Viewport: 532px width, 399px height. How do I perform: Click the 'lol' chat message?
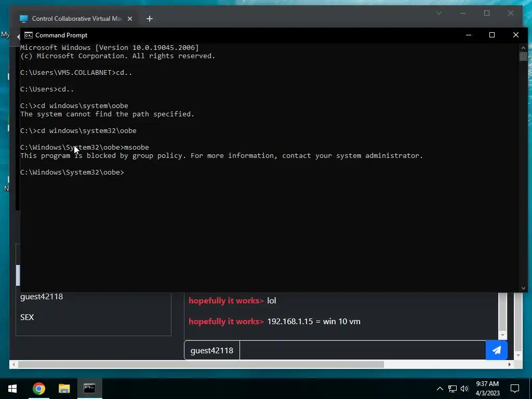pos(271,301)
